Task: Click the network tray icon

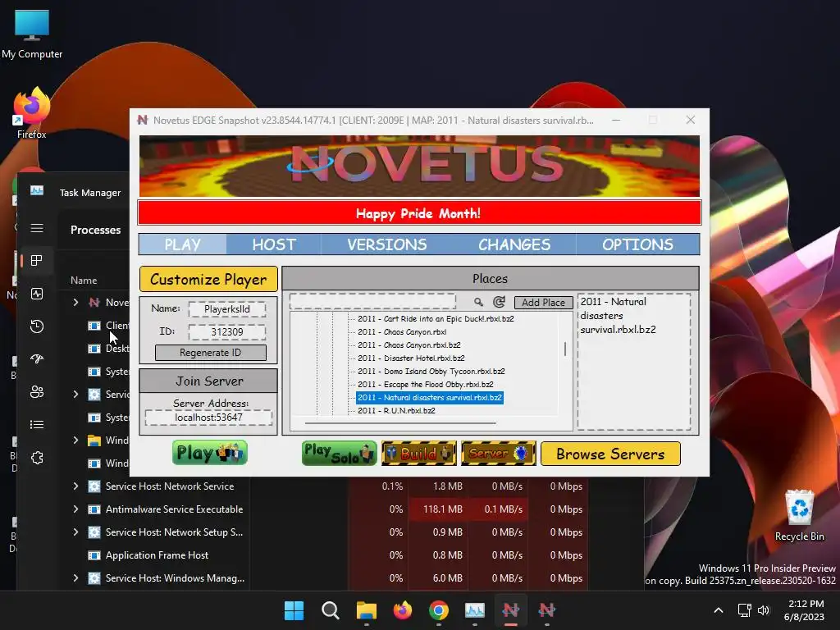Action: 744,610
